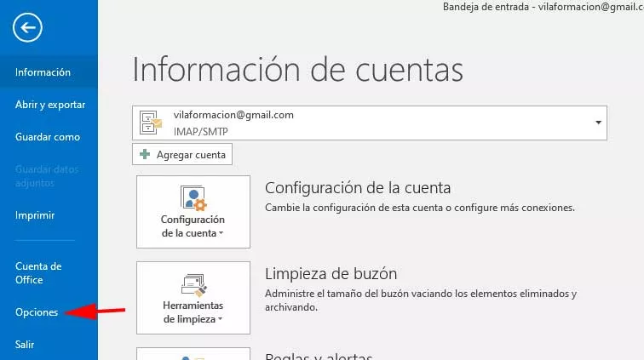Click the Configuración de la cuenta heading

tap(358, 188)
